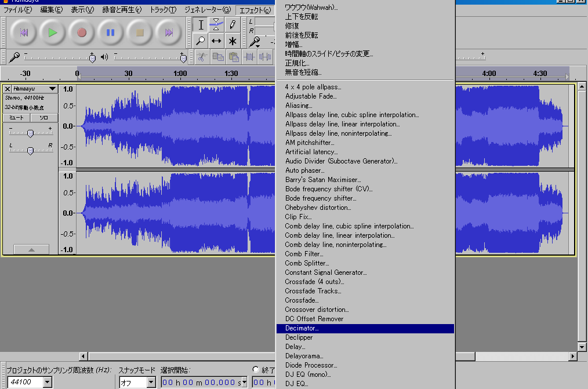Choose the Comb Filter... effect
Screen dimensions: 588x389
tap(365, 254)
